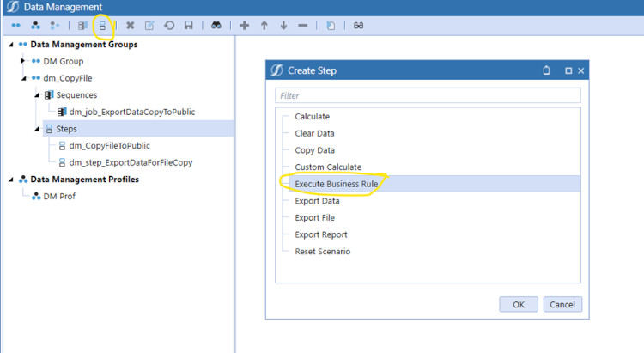Click the Create Group toolbar icon
This screenshot has height=353, width=644.
pyautogui.click(x=16, y=26)
